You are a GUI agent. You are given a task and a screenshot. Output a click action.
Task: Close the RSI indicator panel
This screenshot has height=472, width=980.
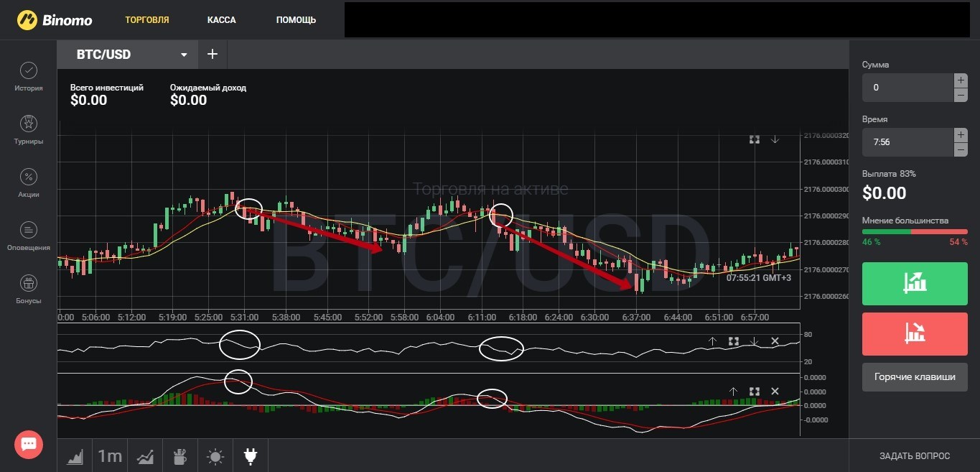775,341
